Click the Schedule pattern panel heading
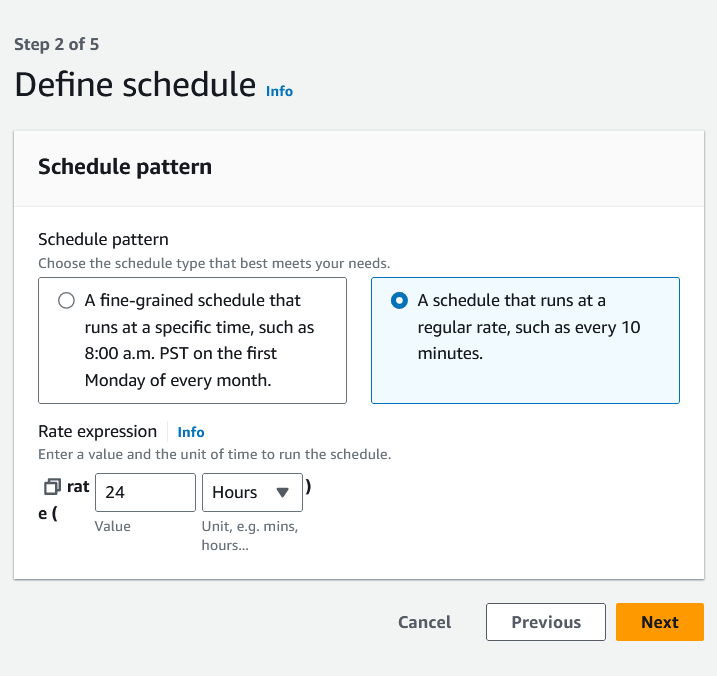The image size is (717, 676). [125, 166]
